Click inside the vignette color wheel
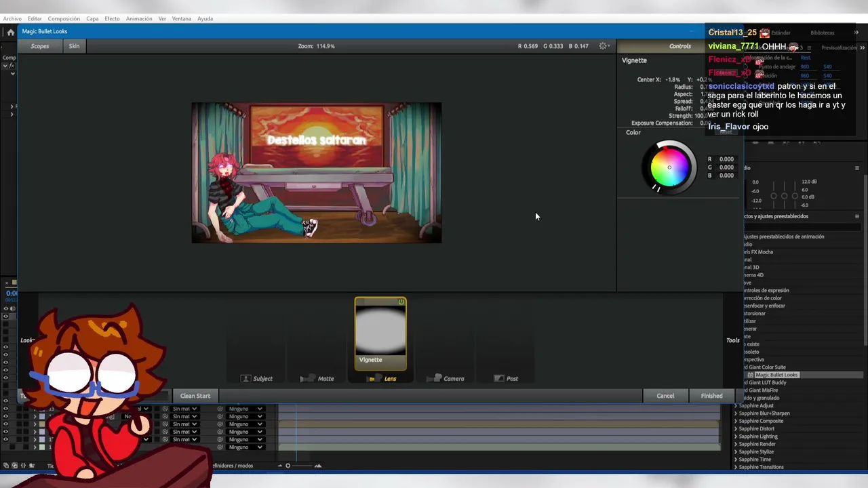This screenshot has width=868, height=488. [x=669, y=167]
